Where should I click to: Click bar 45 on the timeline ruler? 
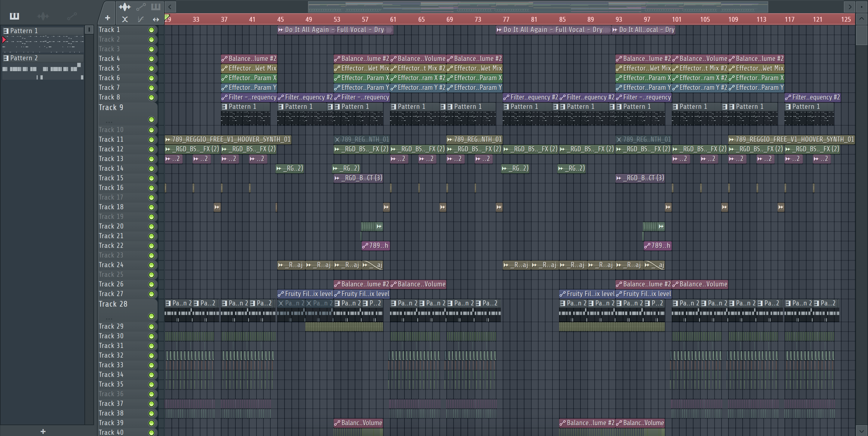coord(280,19)
